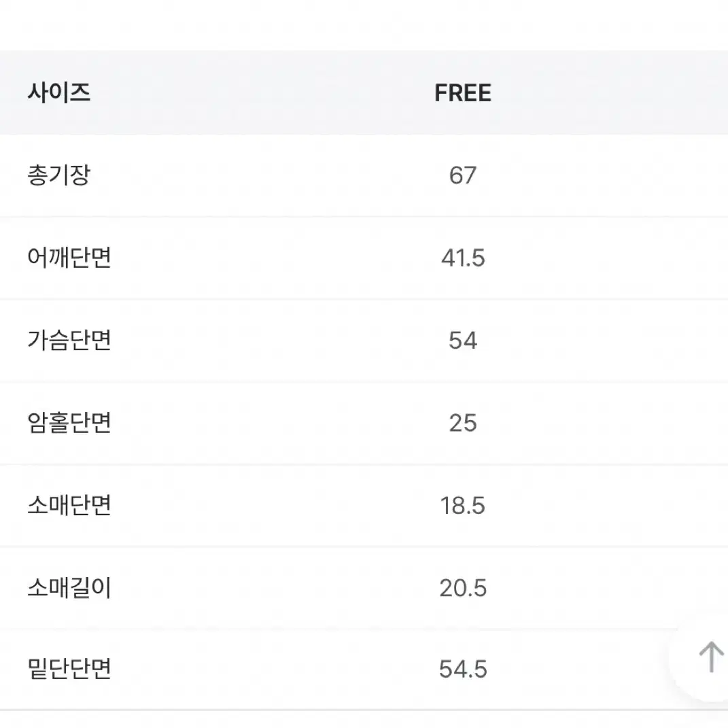Image resolution: width=728 pixels, height=728 pixels.
Task: Click the hem value 54.5
Action: [x=463, y=670]
